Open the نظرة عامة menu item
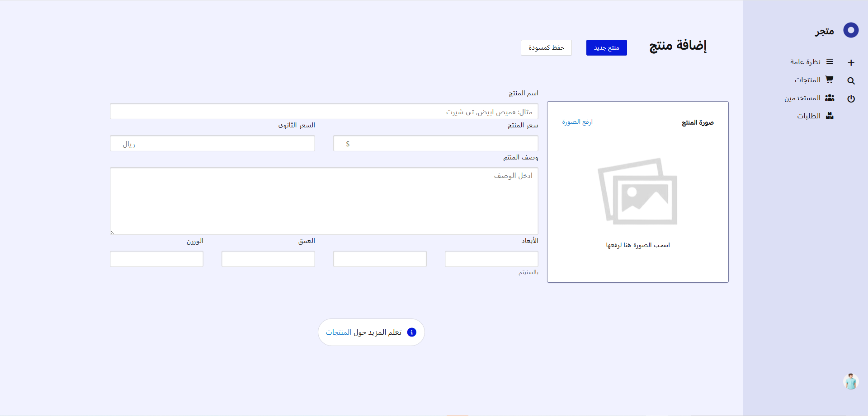 point(805,62)
